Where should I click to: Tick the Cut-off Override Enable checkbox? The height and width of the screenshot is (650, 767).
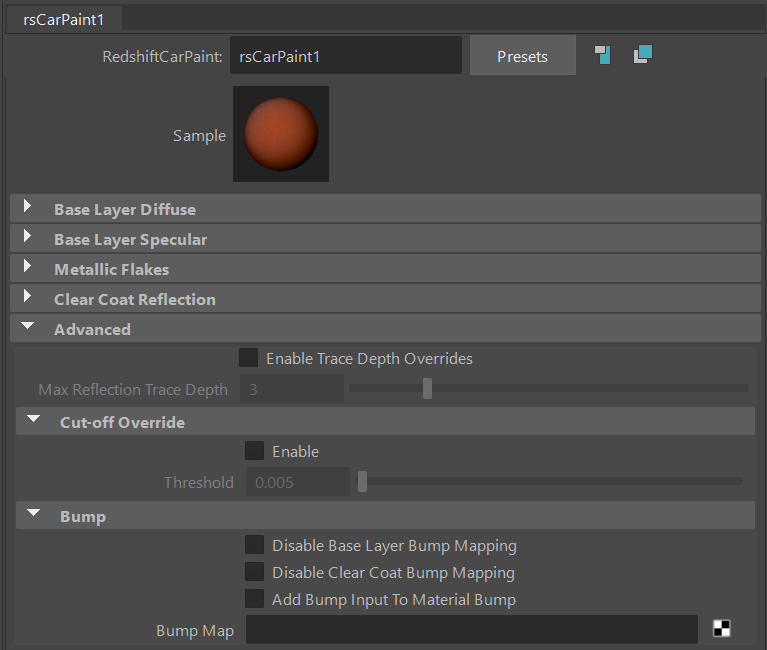[254, 450]
